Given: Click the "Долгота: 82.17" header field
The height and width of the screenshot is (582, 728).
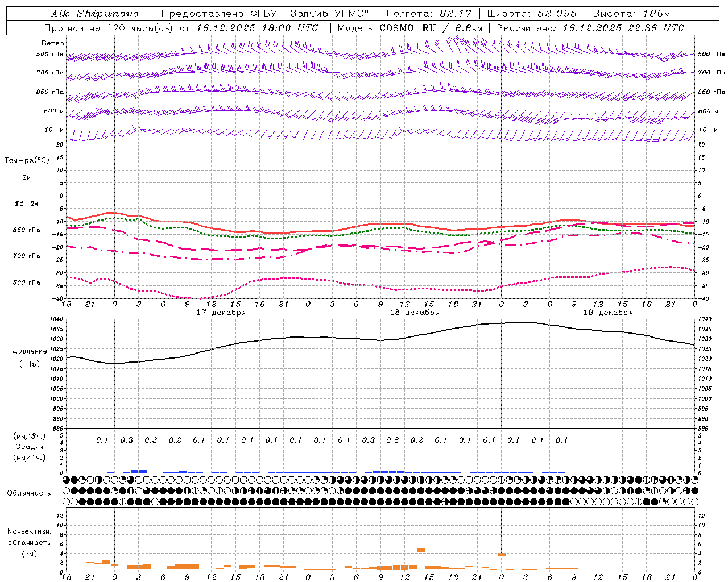Looking at the screenshot, I should tap(428, 14).
